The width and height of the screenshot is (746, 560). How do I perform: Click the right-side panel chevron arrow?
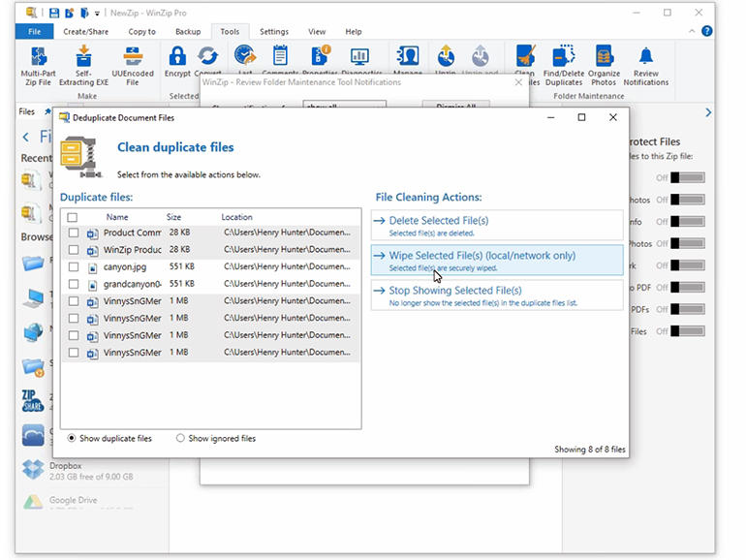coord(708,112)
